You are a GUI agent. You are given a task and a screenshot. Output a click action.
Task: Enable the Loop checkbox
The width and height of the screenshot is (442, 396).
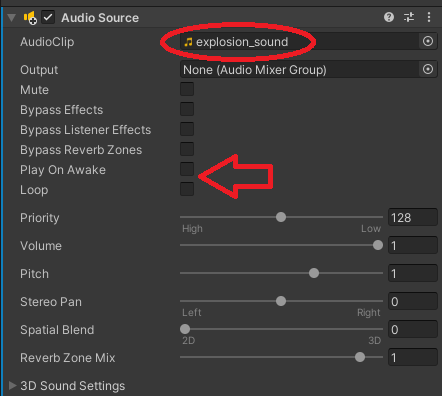(187, 189)
